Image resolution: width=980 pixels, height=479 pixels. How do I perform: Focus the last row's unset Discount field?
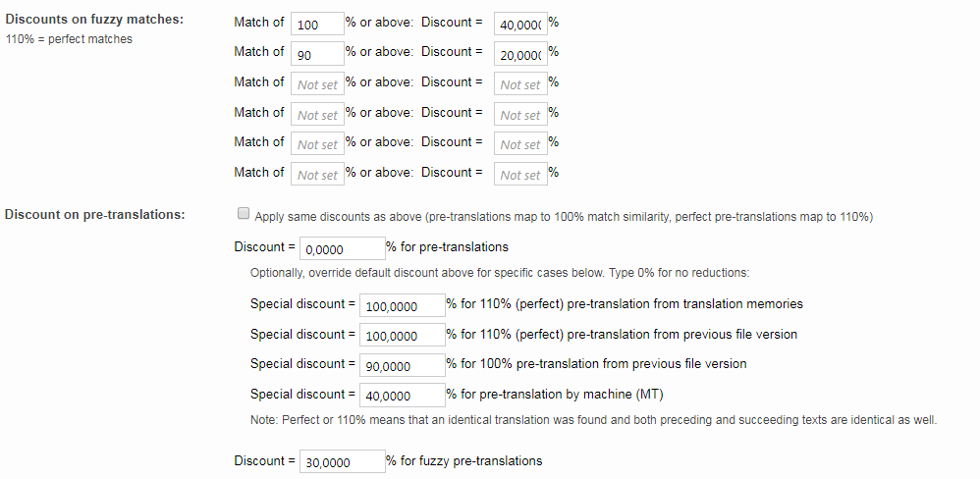(520, 175)
